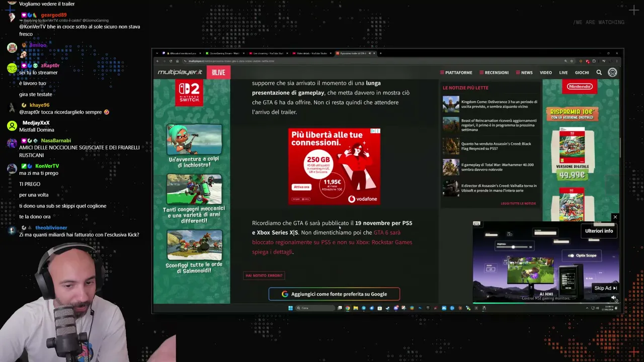
Task: Click chat username NasaBarnabi
Action: pyautogui.click(x=56, y=141)
